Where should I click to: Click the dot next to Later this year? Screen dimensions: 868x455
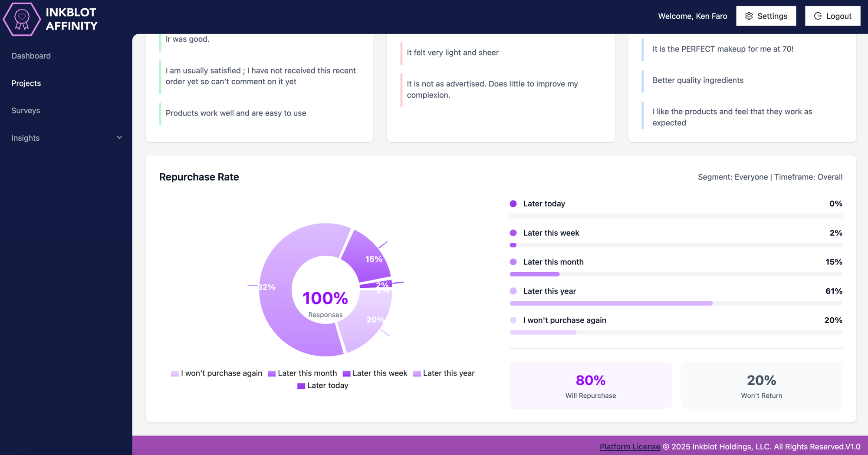(x=513, y=291)
